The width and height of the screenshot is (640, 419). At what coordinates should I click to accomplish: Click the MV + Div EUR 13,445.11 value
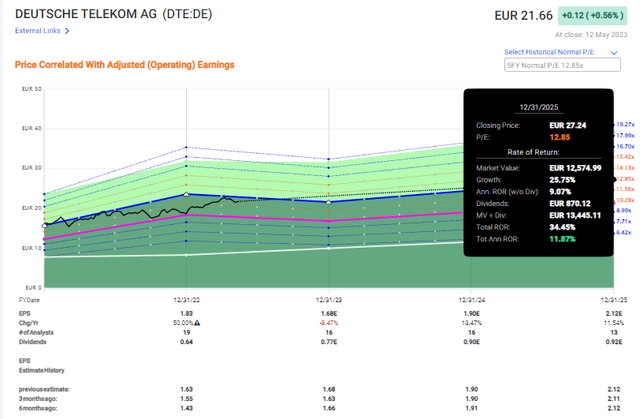click(575, 215)
